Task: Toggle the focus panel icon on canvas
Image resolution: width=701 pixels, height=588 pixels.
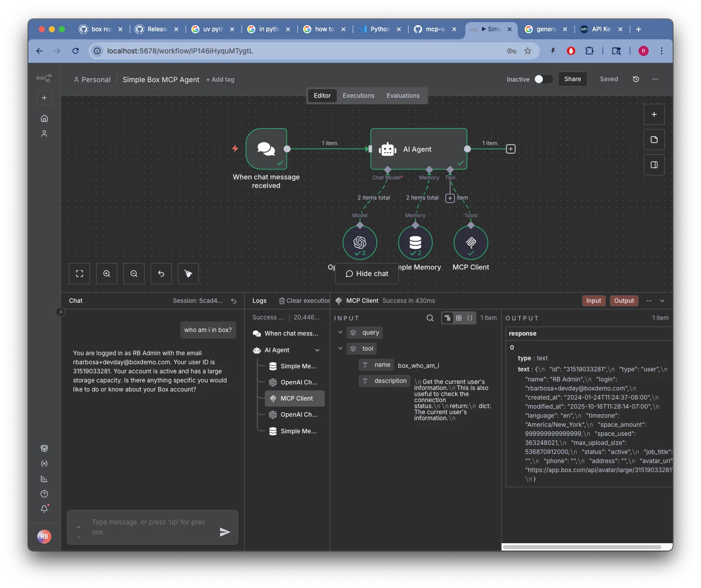Action: click(654, 165)
